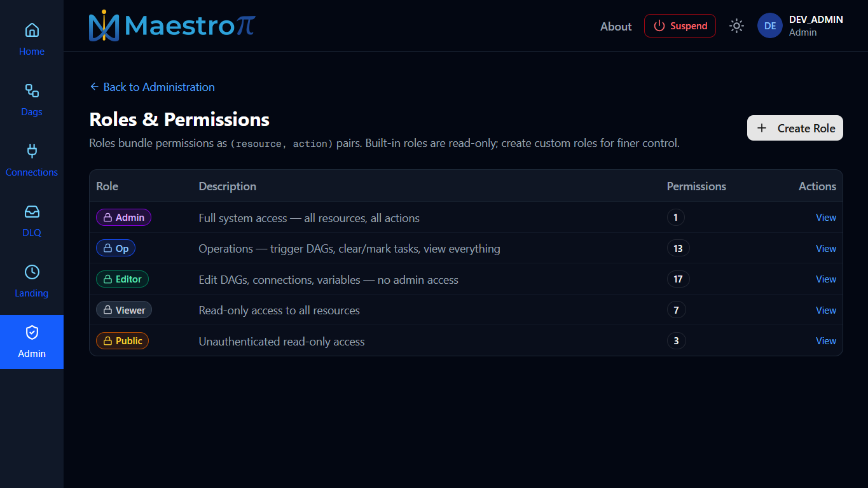Screen dimensions: 868x488
Task: Click the Op permissions count 13
Action: point(679,248)
